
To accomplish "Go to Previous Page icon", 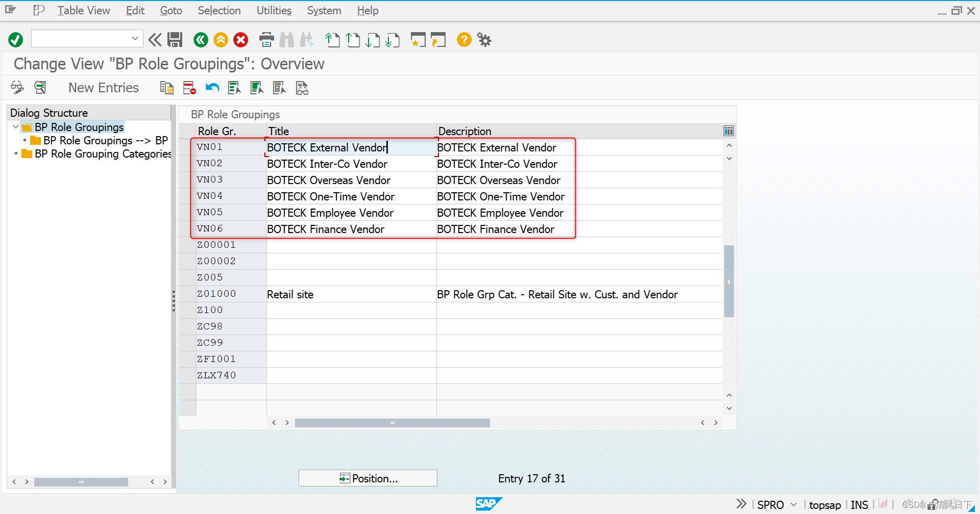I will tap(353, 40).
